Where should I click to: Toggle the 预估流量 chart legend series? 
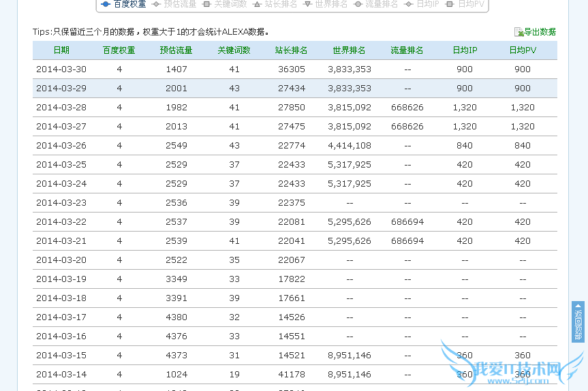click(x=174, y=4)
